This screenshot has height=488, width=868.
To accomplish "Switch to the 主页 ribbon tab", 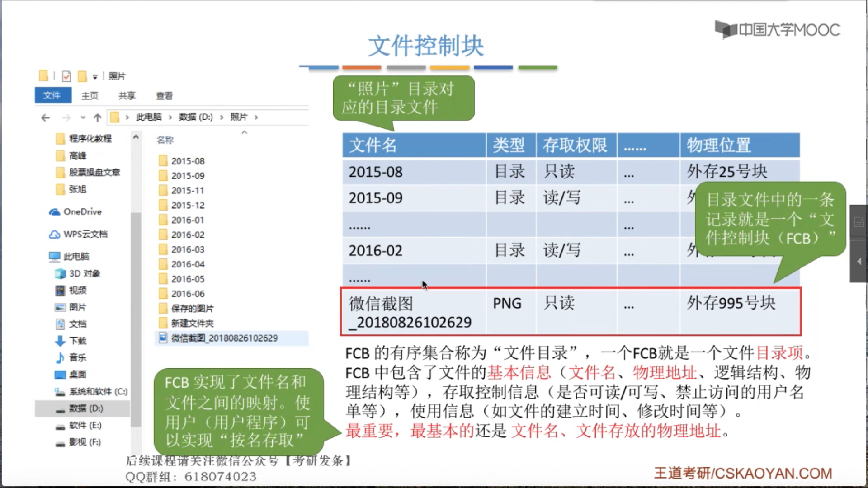I will tap(90, 96).
